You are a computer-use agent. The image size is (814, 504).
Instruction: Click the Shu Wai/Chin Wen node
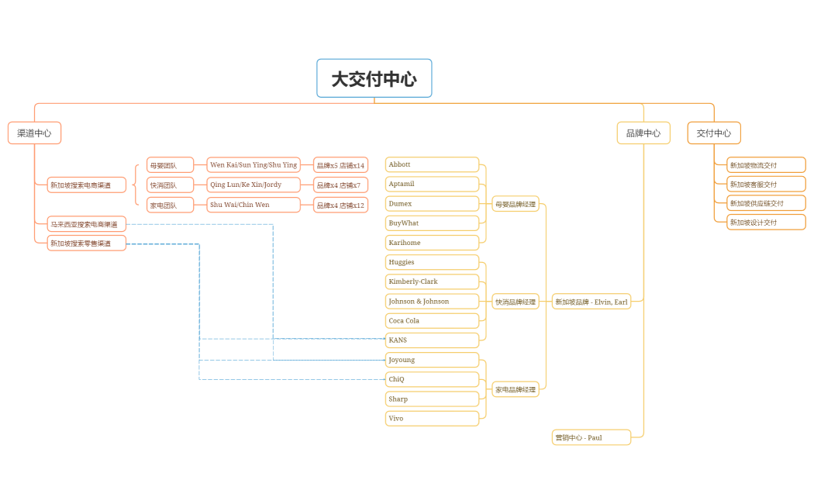coord(254,205)
